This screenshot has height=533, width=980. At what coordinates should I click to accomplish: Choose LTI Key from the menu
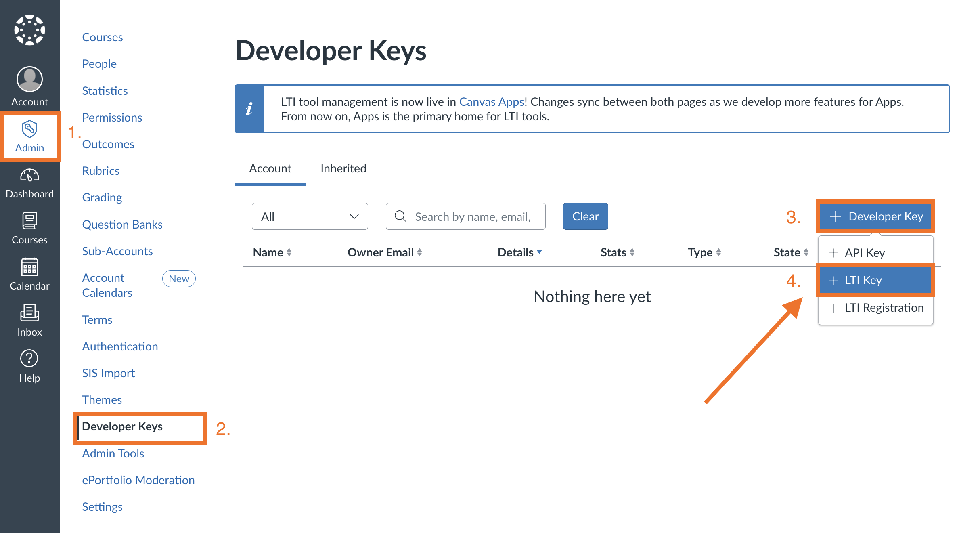coord(875,280)
